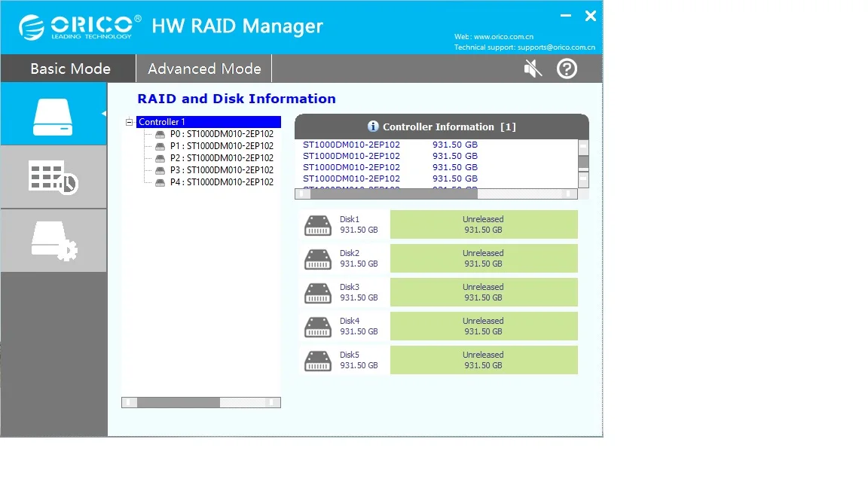Click Disk5 Unreleased 931.50 GB bar
Image resolution: width=868 pixels, height=488 pixels.
pyautogui.click(x=484, y=360)
